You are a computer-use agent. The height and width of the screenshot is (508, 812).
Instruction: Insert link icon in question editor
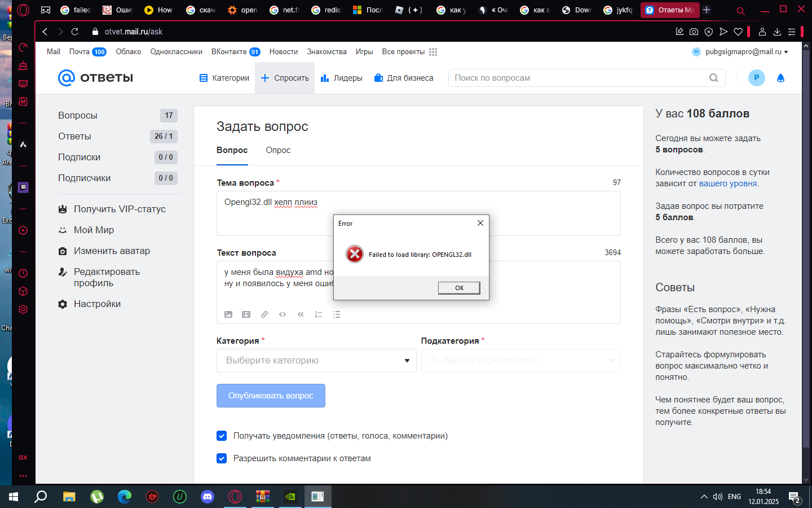(x=264, y=314)
